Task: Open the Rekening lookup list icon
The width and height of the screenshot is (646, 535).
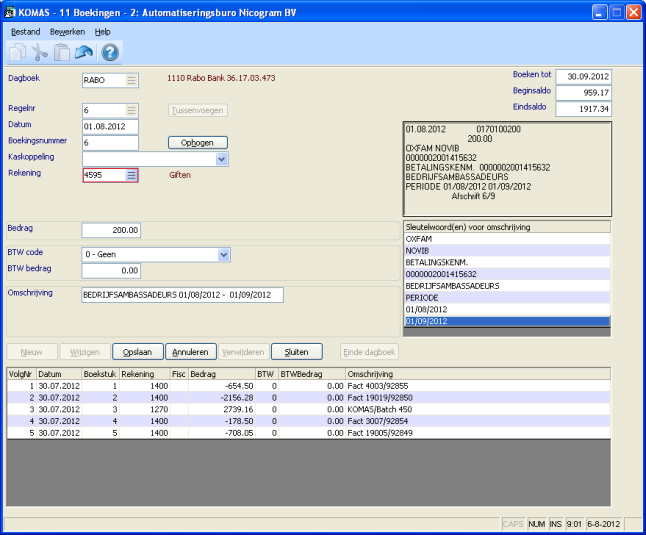Action: coord(131,175)
